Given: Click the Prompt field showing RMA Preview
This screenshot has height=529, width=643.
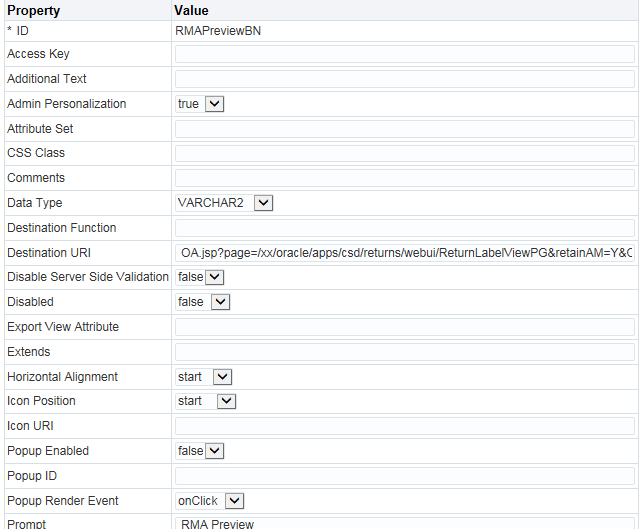Looking at the screenshot, I should [x=405, y=523].
